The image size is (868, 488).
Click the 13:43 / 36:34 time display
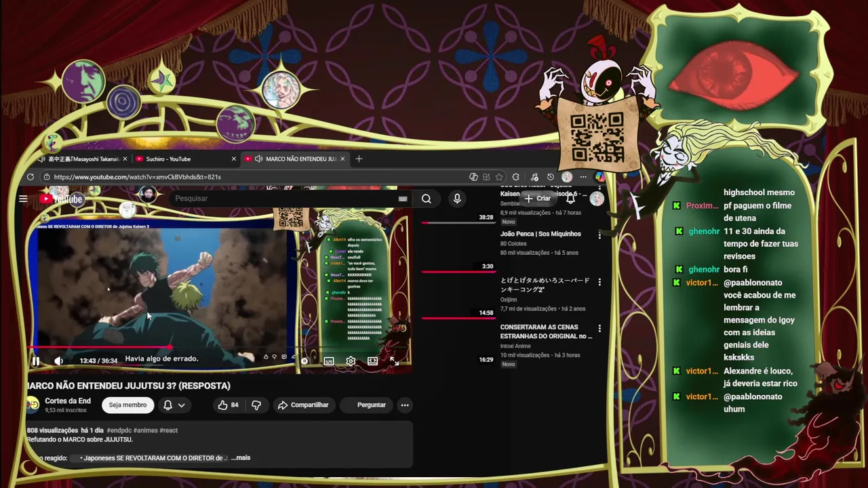pyautogui.click(x=98, y=361)
